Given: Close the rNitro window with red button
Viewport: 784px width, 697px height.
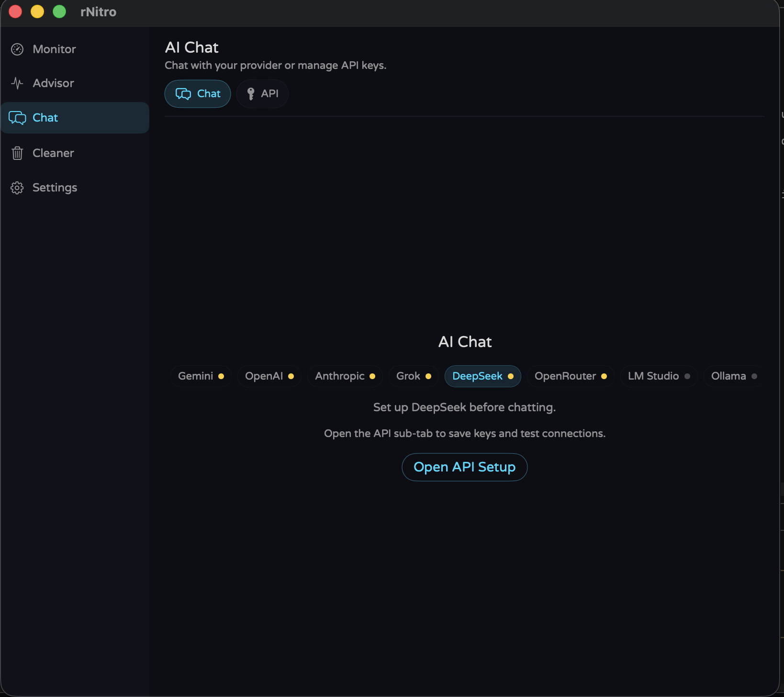Looking at the screenshot, I should [15, 11].
